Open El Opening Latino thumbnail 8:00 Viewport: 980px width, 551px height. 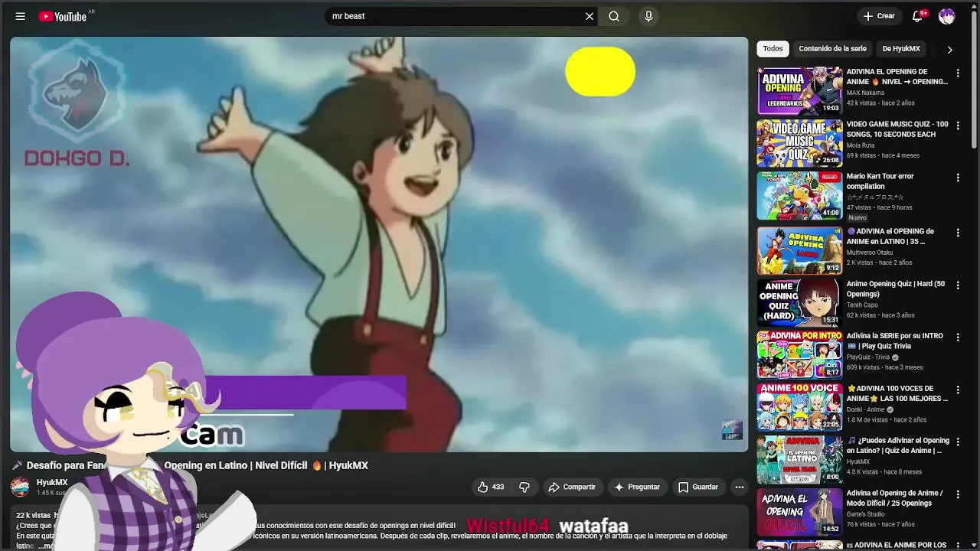coord(799,459)
